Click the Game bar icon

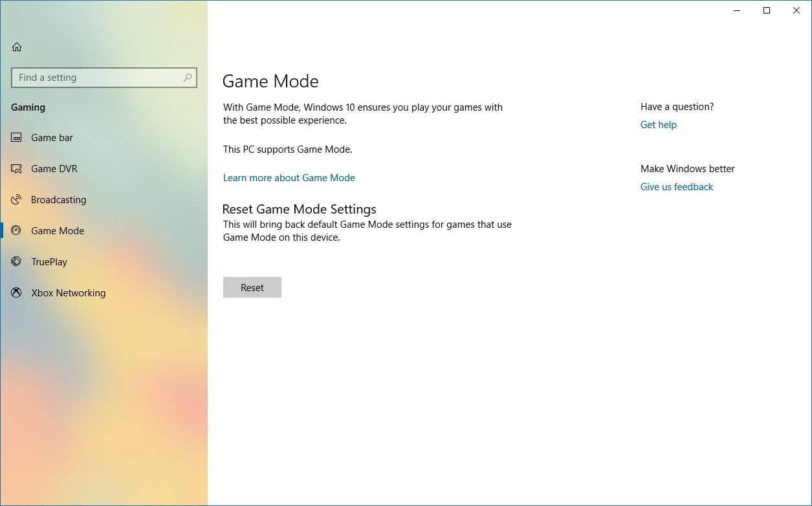click(17, 138)
